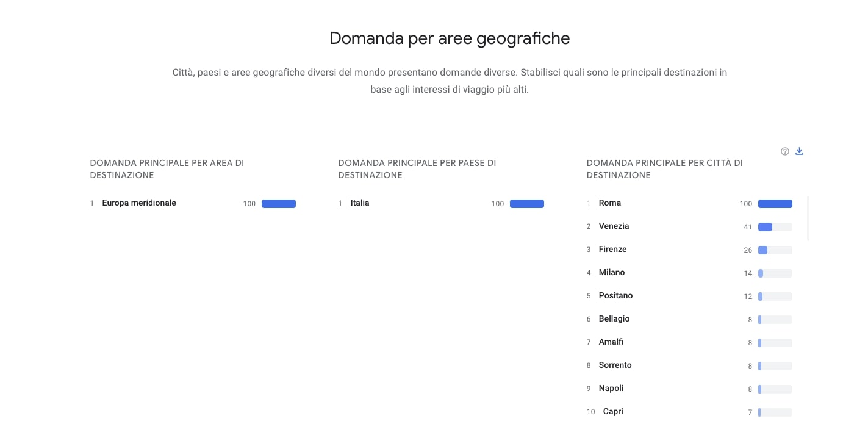This screenshot has height=446, width=868.
Task: Click the help question mark icon
Action: click(x=785, y=151)
